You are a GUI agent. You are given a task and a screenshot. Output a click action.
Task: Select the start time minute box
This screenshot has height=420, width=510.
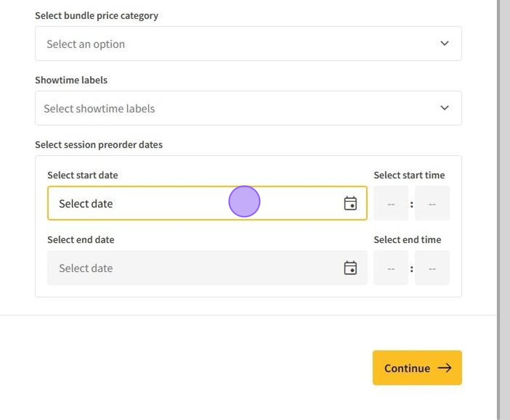[x=432, y=203]
